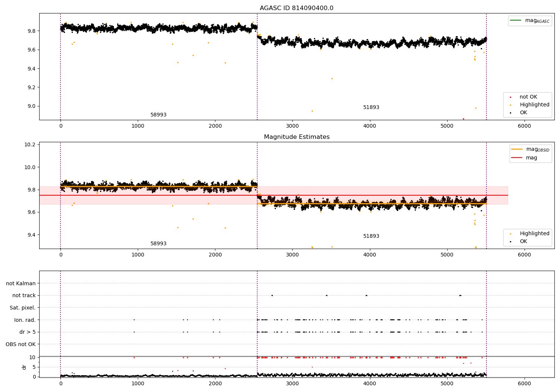
Task: Click 'Highlighted' in the top plot legend
Action: (534, 105)
